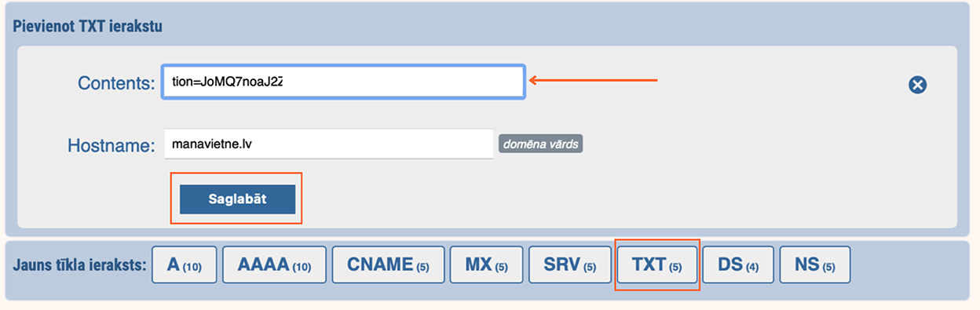Viewport: 980px width, 310px height.
Task: Focus the Contents input field
Action: 343,82
